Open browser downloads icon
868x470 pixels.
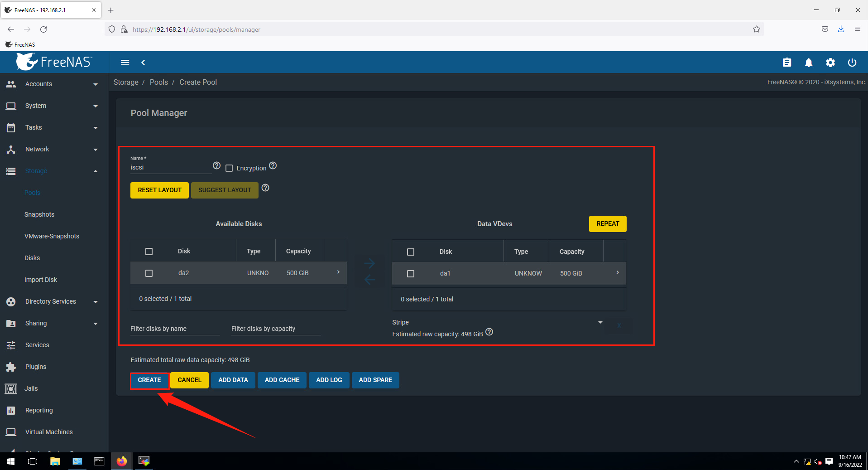coord(841,29)
